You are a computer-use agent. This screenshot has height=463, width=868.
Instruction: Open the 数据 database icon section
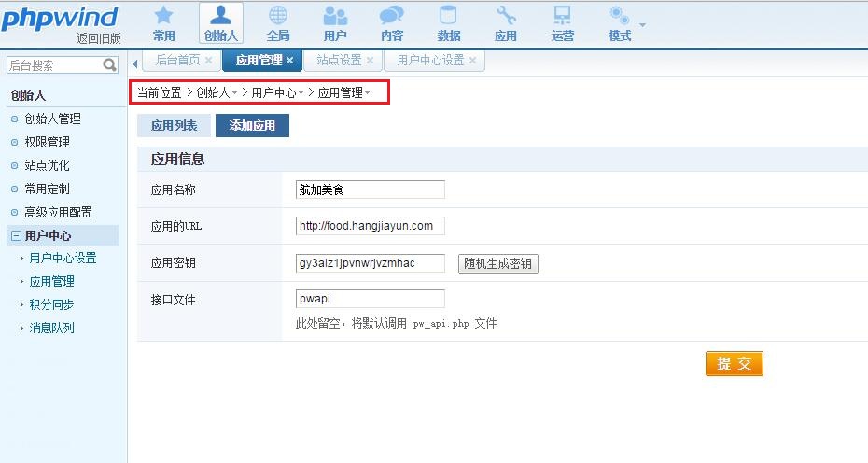[449, 24]
